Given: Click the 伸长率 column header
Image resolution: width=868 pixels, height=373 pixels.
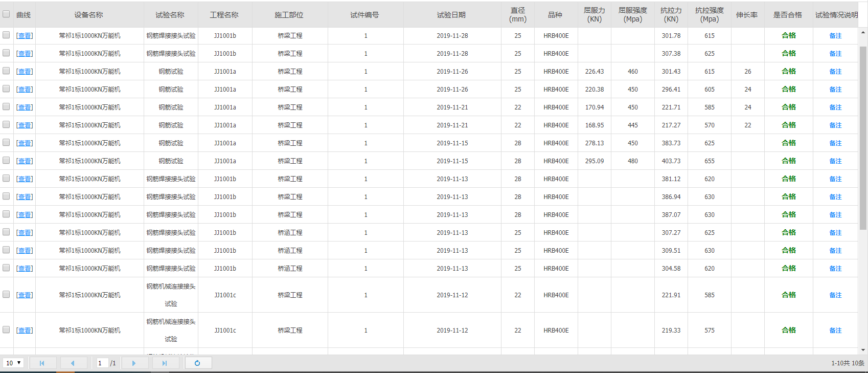Looking at the screenshot, I should pyautogui.click(x=747, y=15).
